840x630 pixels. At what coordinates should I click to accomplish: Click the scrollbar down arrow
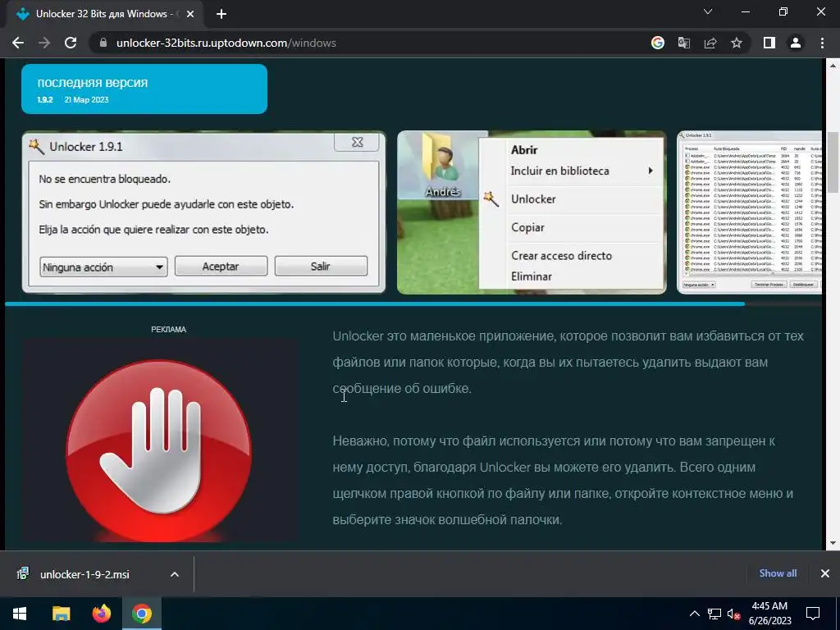(x=833, y=543)
